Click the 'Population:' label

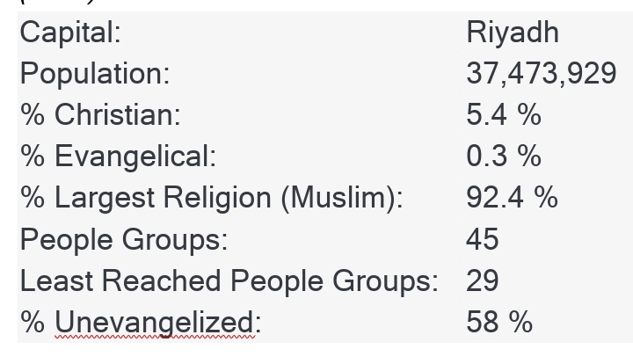coord(94,74)
